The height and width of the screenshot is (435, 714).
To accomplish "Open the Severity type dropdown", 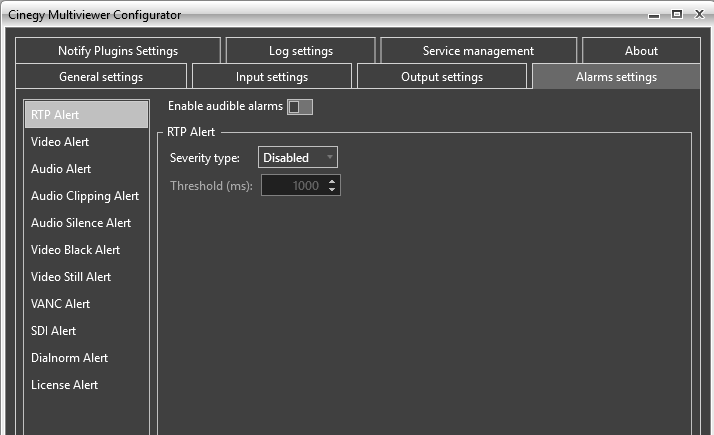I will click(x=298, y=158).
